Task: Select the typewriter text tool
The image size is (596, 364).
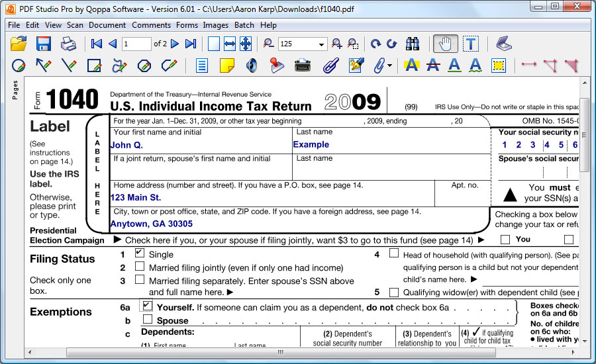Action: (x=303, y=66)
